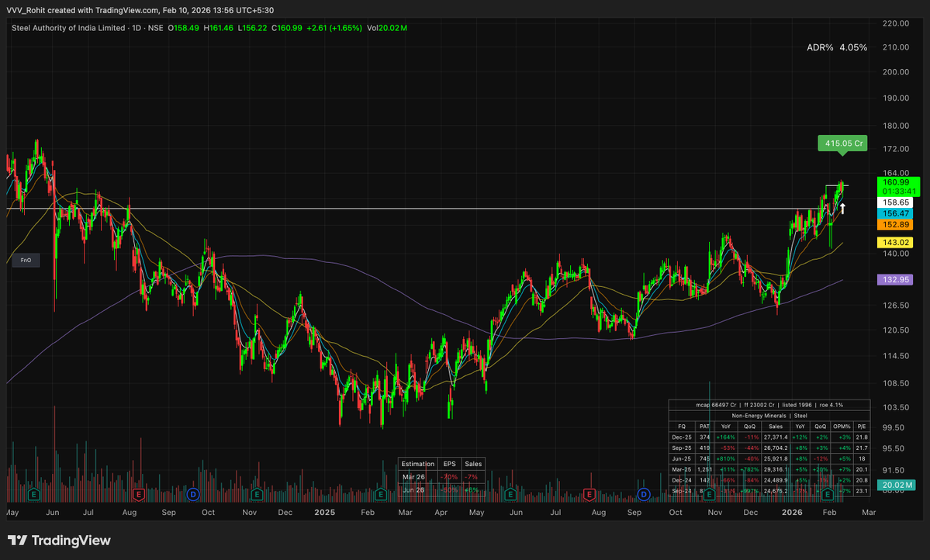Click the +782% QoQ cell
This screenshot has width=930, height=560.
tap(750, 469)
